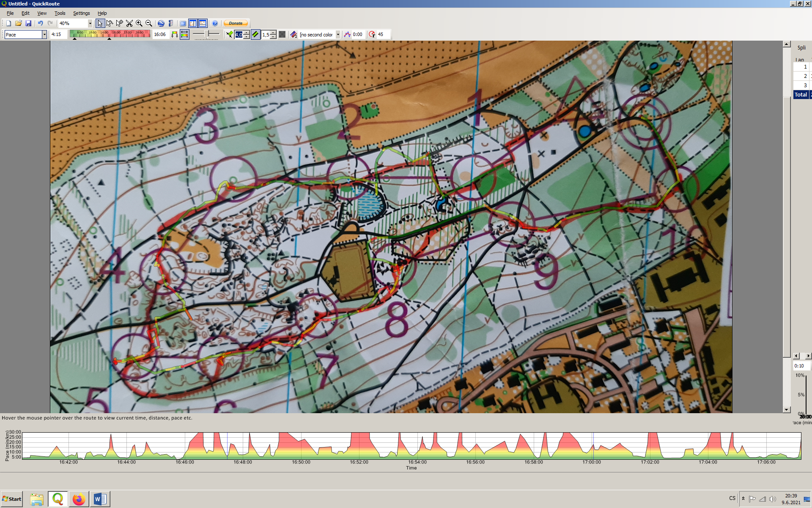Open route in Google Earth globe icon
Viewport: 812px width, 508px height.
(161, 23)
